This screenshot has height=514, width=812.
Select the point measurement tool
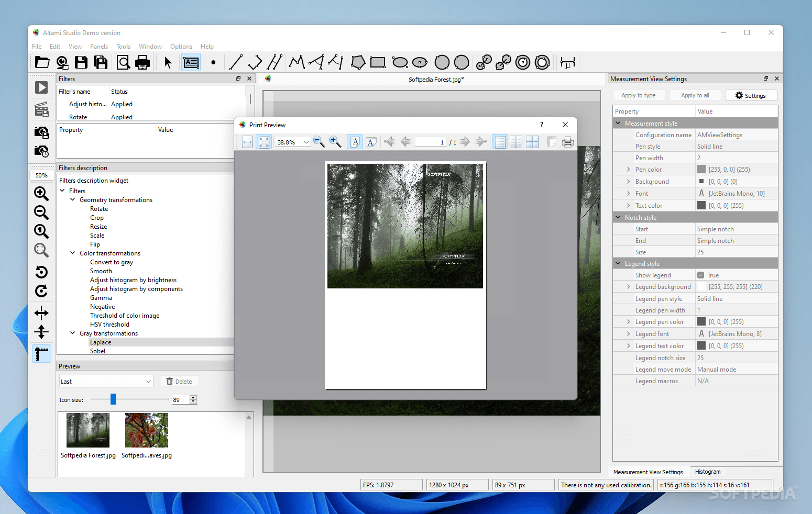coord(213,63)
